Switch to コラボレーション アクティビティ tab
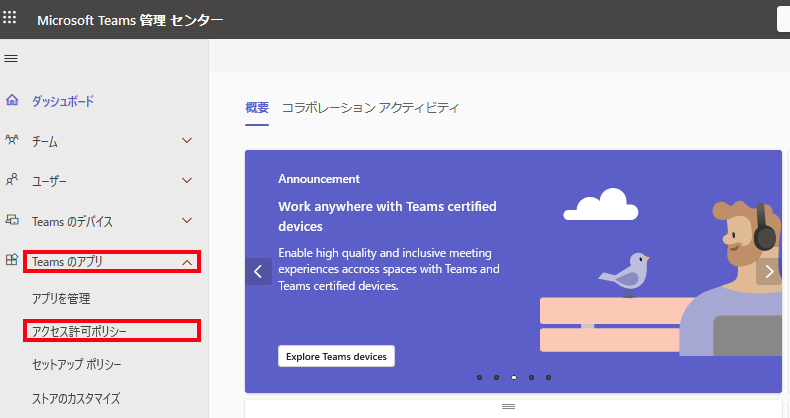The image size is (790, 418). [x=370, y=108]
